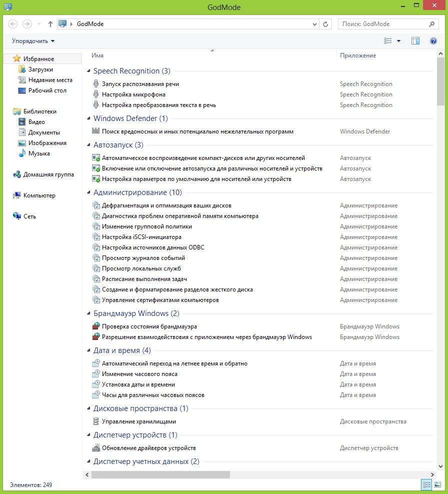Click the Музыка note icon
The image size is (448, 494).
(21, 153)
